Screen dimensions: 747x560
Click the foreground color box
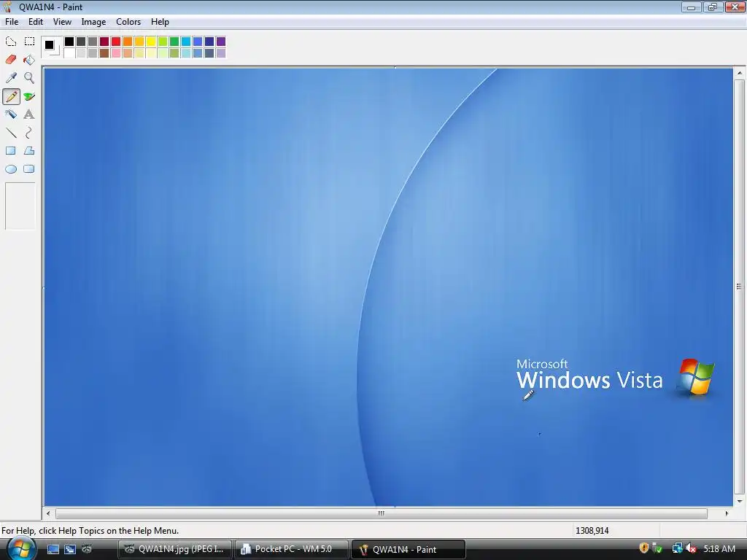click(x=49, y=44)
